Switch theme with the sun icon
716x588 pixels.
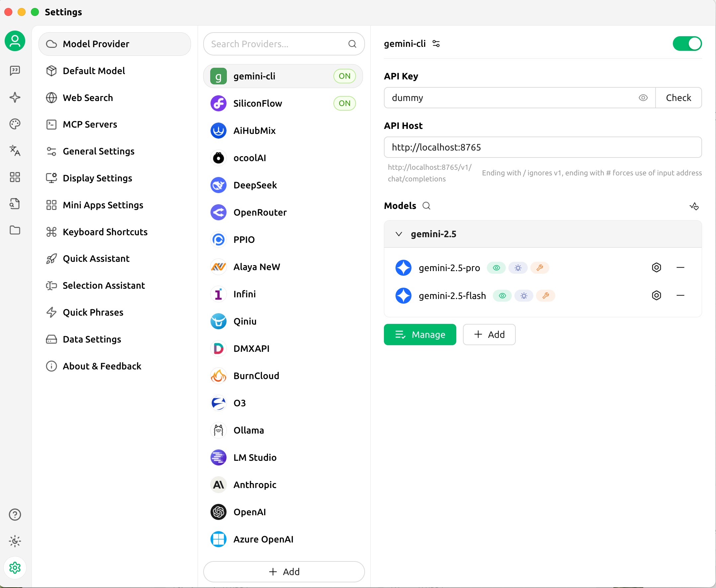tap(15, 541)
